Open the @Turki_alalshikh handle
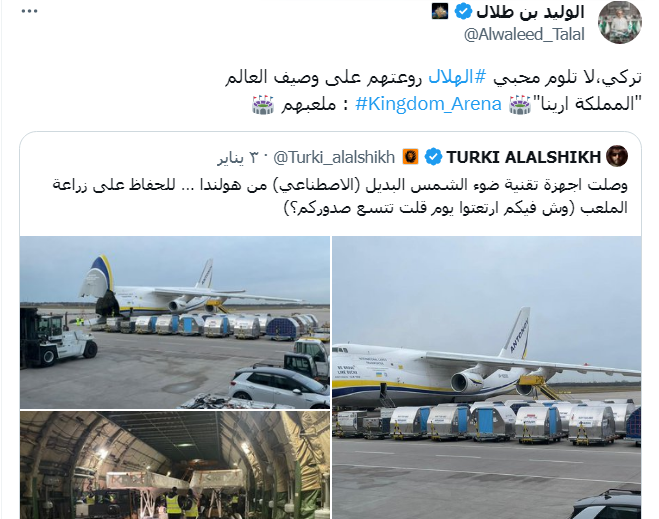 tap(334, 157)
